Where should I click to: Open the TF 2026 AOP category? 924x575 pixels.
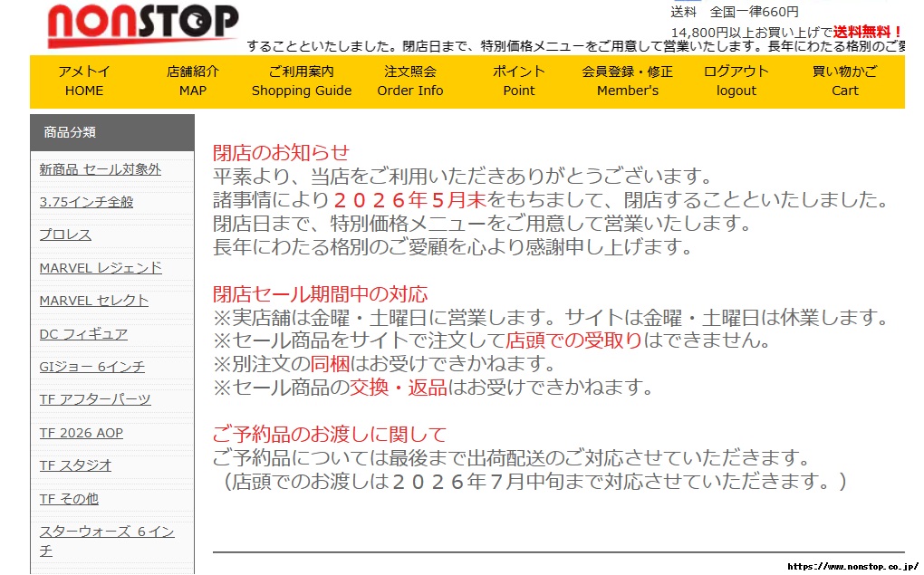tap(82, 433)
